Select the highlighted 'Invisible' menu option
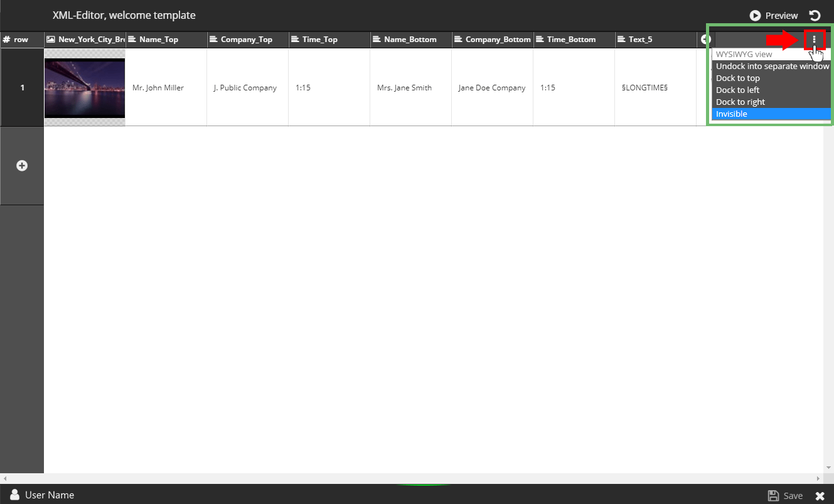This screenshot has width=834, height=504. coord(772,114)
